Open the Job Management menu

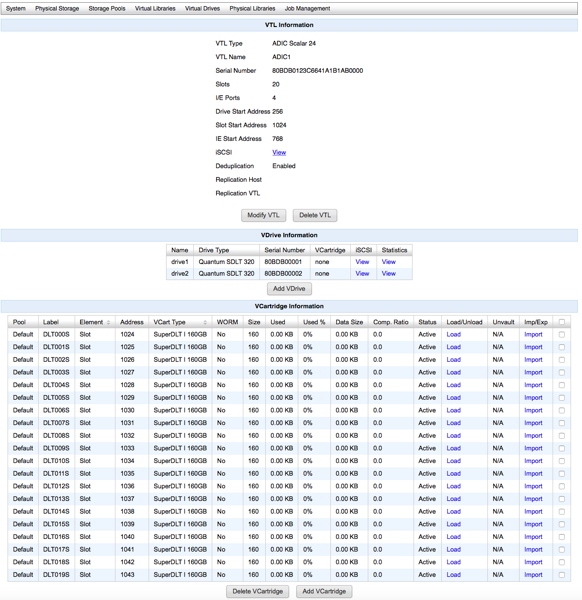(307, 8)
